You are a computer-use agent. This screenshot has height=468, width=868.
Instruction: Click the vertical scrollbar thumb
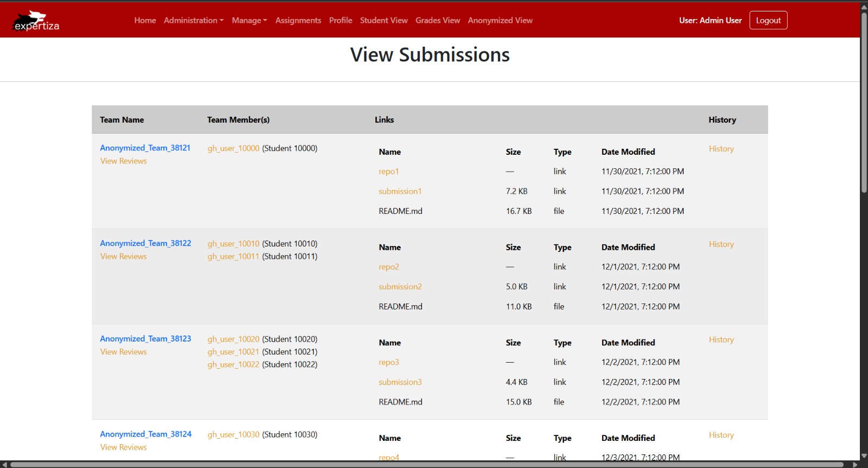864,103
